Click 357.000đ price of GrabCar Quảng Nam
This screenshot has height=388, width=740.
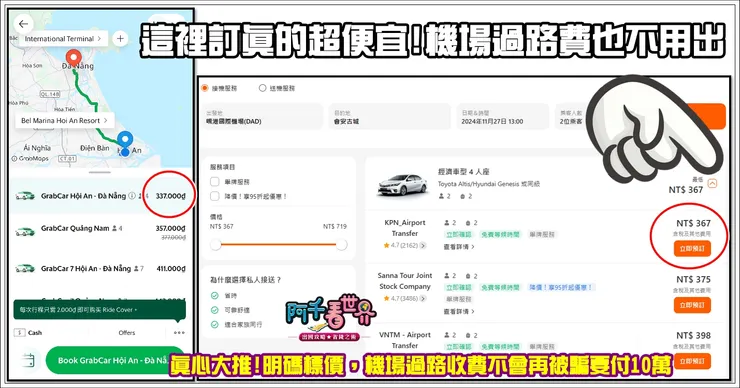(x=170, y=228)
